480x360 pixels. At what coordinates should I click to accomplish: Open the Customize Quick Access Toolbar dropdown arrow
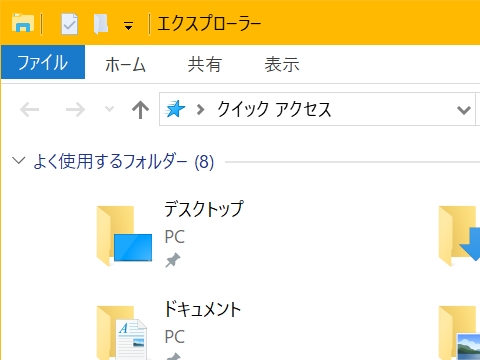pos(128,26)
